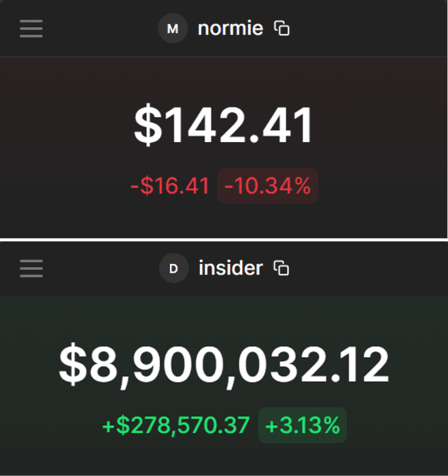Image resolution: width=448 pixels, height=476 pixels.
Task: Click the green-tinted insider balance panel
Action: pyautogui.click(x=224, y=386)
